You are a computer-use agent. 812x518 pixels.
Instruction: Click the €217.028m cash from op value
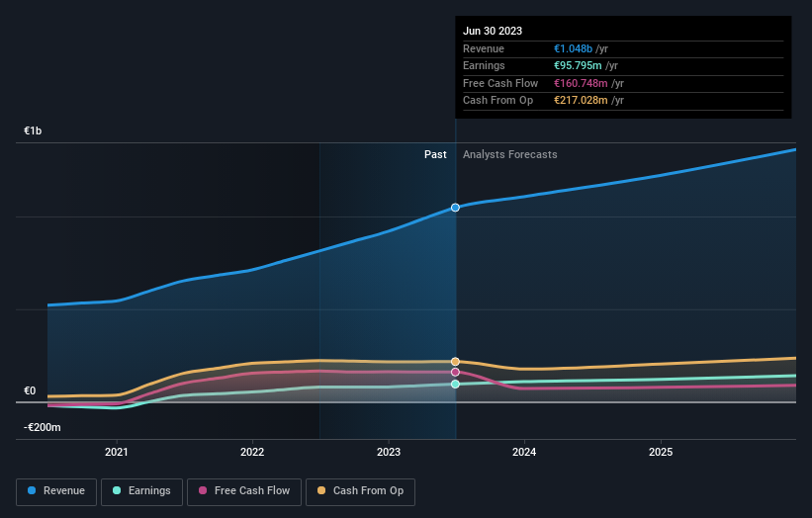[x=581, y=101]
